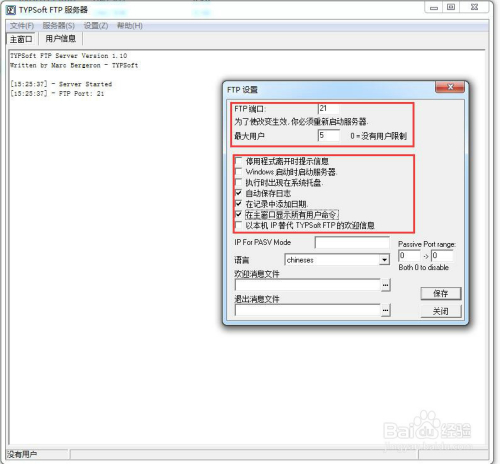This screenshot has width=500, height=464.
Task: Click the log line 'Server Started'
Action: (x=61, y=84)
